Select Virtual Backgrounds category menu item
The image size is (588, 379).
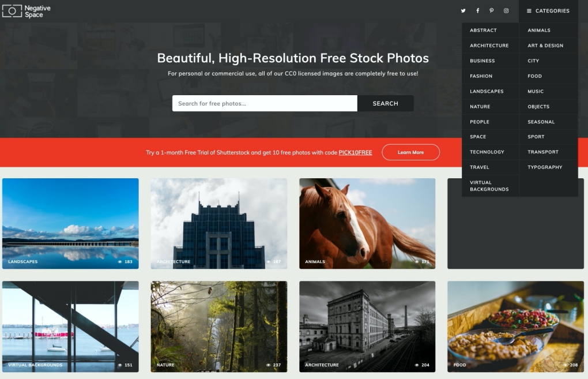pyautogui.click(x=489, y=186)
